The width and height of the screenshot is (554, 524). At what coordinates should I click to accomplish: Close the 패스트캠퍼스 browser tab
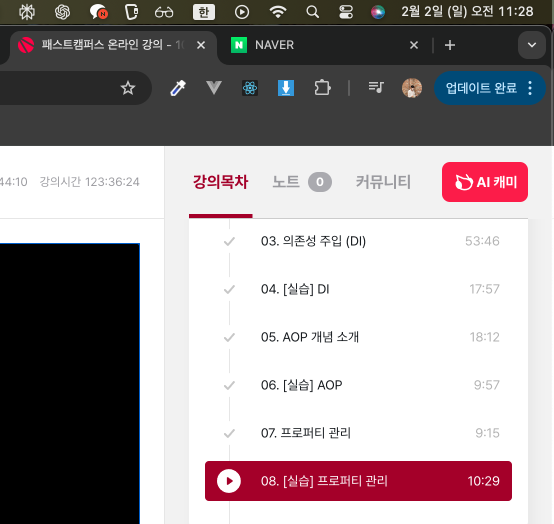click(201, 45)
